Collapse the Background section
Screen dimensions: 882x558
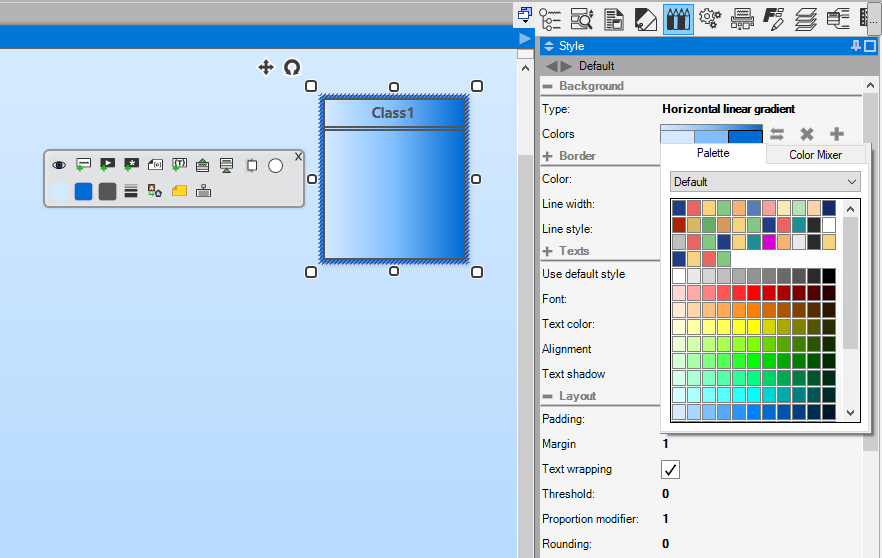tap(547, 86)
